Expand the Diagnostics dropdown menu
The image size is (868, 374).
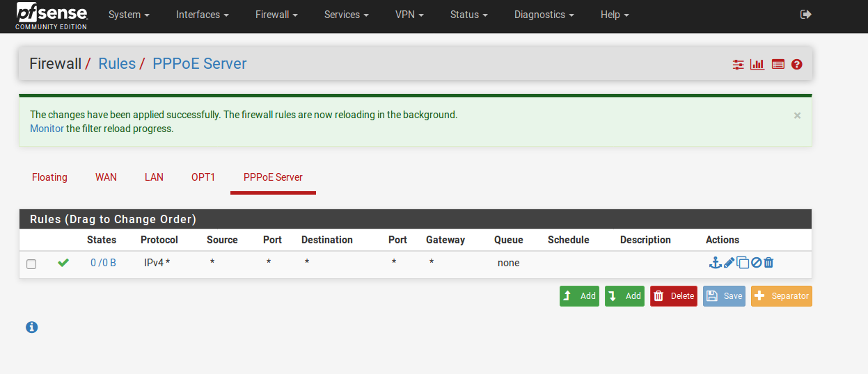pos(544,15)
